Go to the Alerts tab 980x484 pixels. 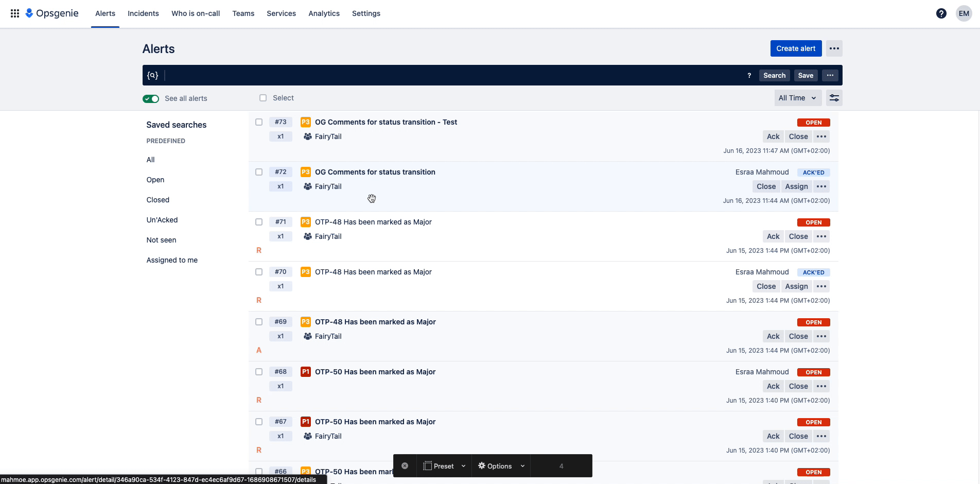[105, 13]
